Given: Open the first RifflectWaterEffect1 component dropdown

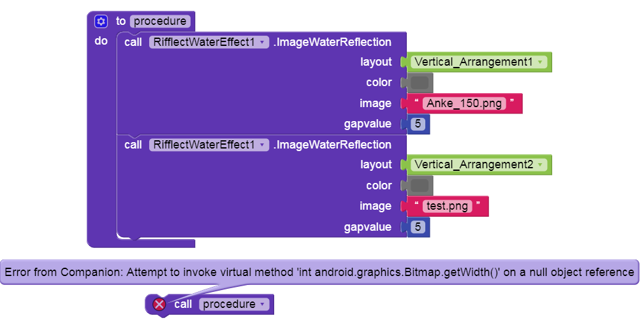Looking at the screenshot, I should coord(263,42).
